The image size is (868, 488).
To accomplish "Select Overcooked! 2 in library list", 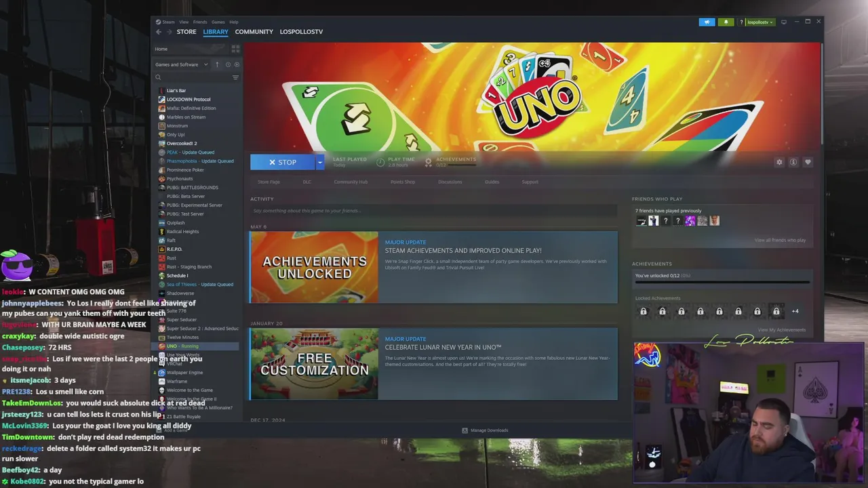I will [182, 143].
